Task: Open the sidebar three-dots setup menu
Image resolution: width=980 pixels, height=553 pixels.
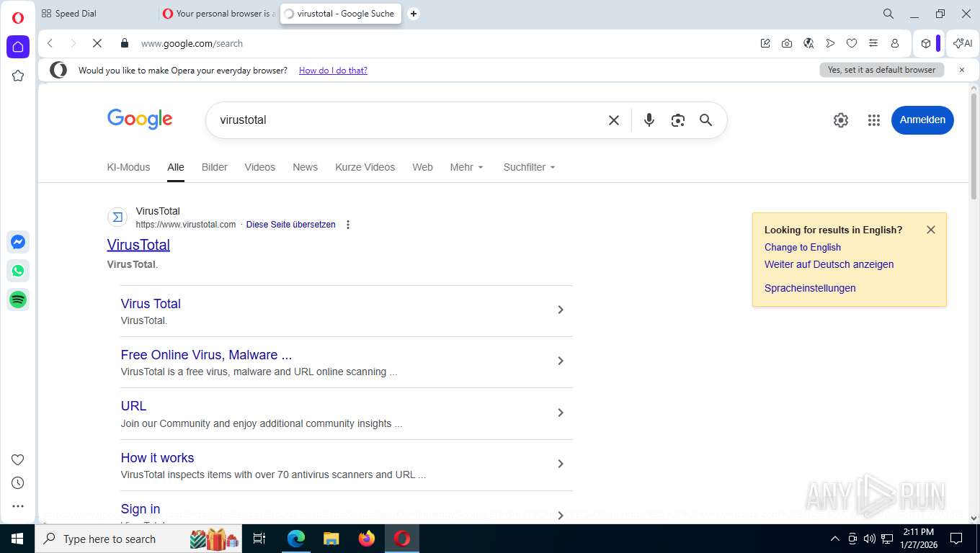Action: (x=18, y=506)
